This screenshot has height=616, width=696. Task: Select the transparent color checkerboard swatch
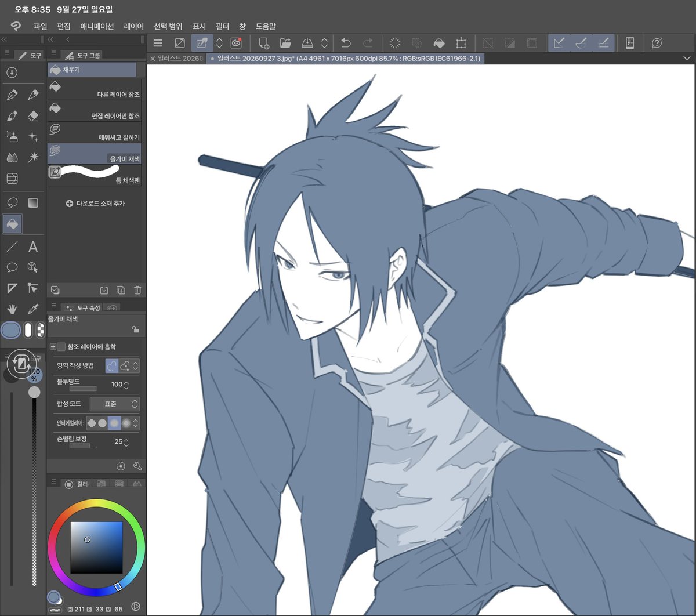click(40, 330)
